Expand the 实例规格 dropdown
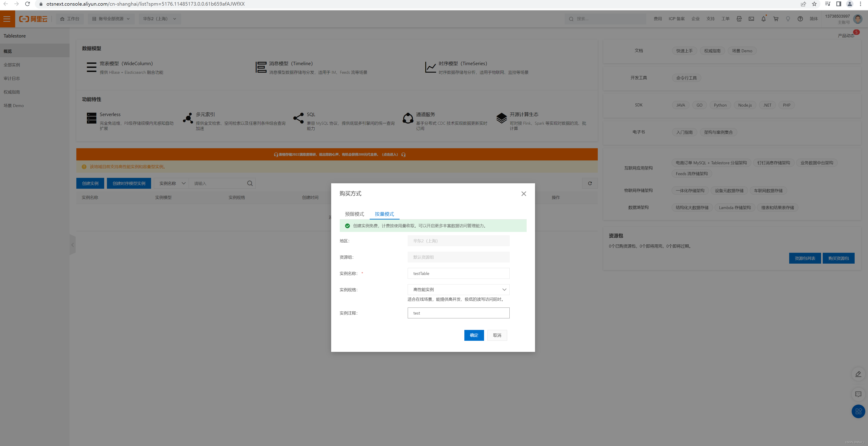The image size is (868, 446). pos(458,289)
